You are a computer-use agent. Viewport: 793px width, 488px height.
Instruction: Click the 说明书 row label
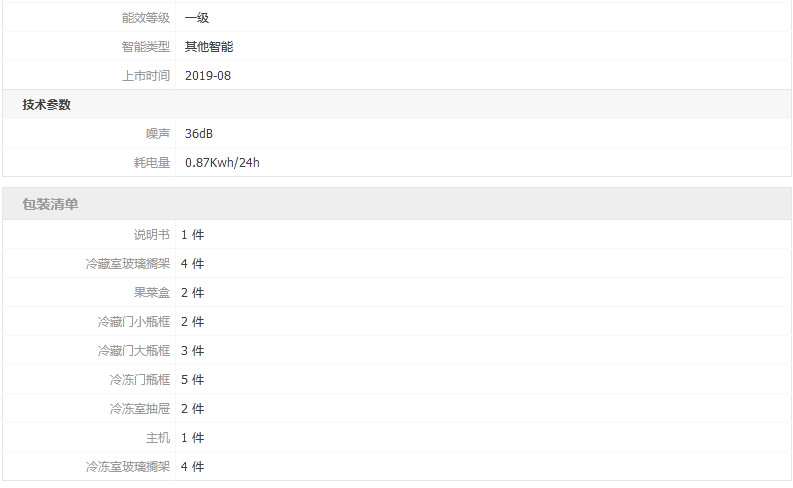(152, 235)
